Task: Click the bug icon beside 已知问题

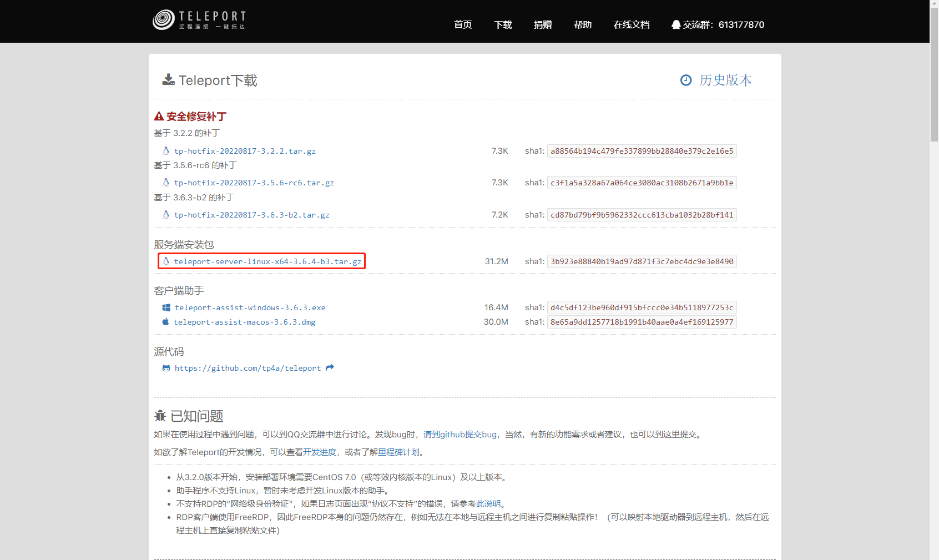Action: (160, 416)
